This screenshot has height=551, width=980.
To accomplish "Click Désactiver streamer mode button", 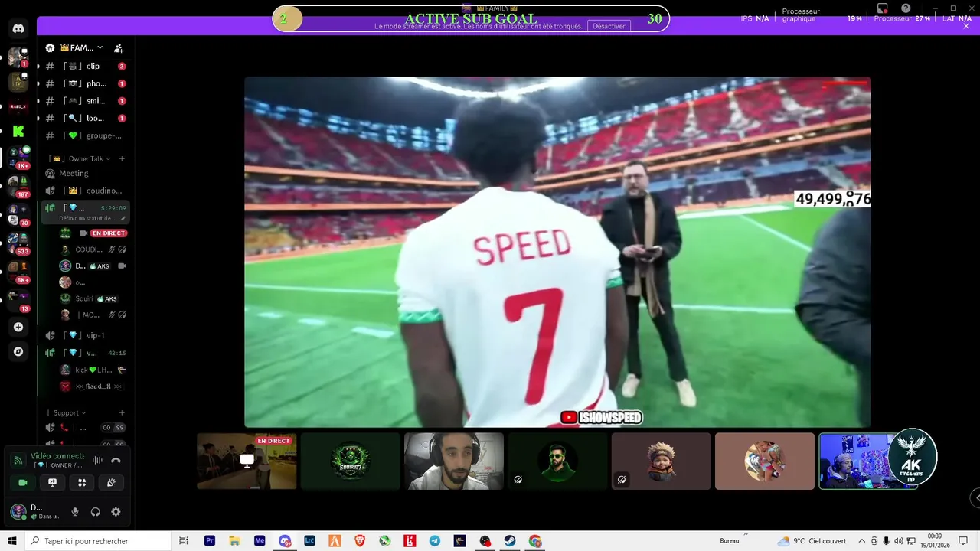I will 609,26.
